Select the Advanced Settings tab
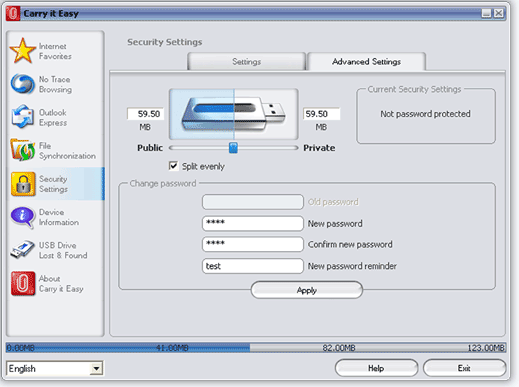Viewport: 519px width, 387px height. click(x=366, y=62)
